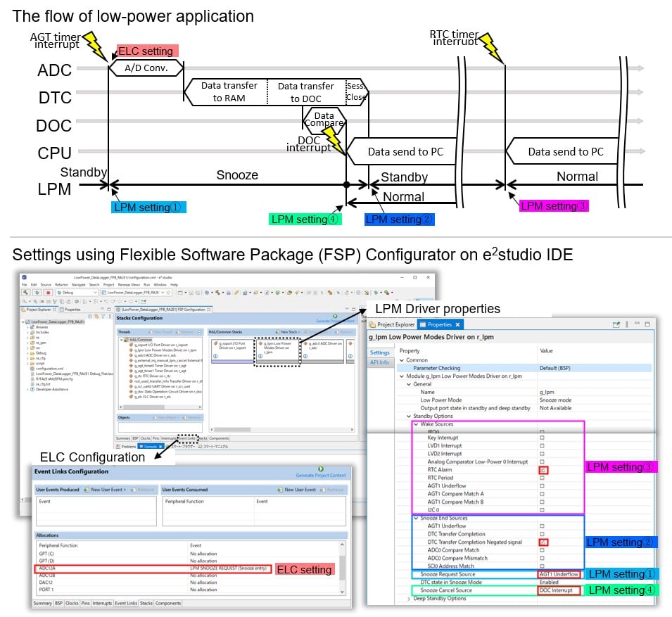Image resolution: width=672 pixels, height=617 pixels.
Task: Click New User Event icon under Events Produced
Action: point(87,489)
